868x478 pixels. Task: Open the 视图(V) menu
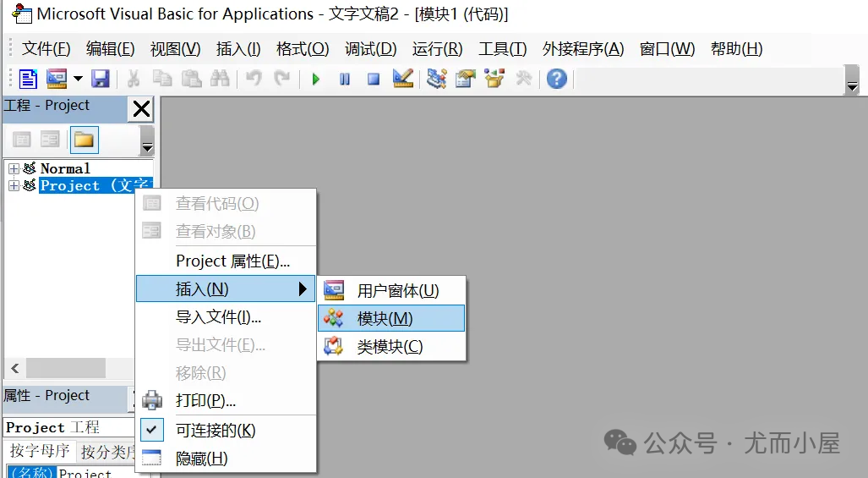click(x=176, y=49)
